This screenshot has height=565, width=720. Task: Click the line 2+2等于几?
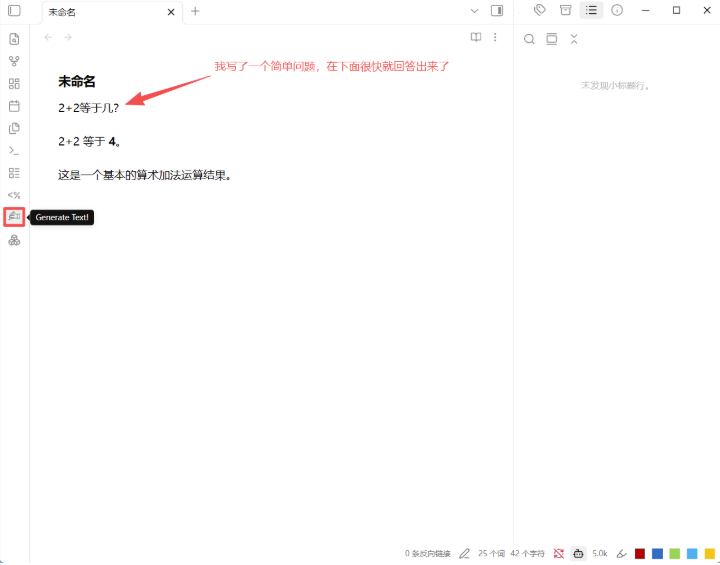[x=89, y=108]
